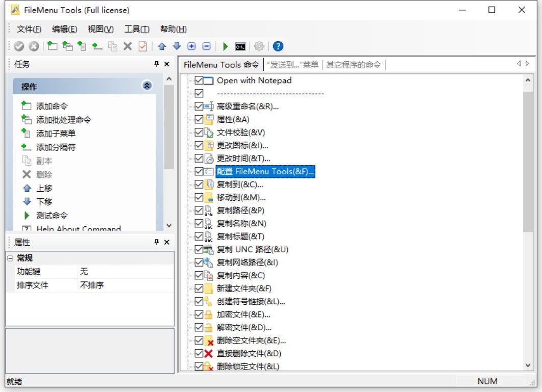Collapse the 常规 property group
542x392 pixels.
point(10,258)
